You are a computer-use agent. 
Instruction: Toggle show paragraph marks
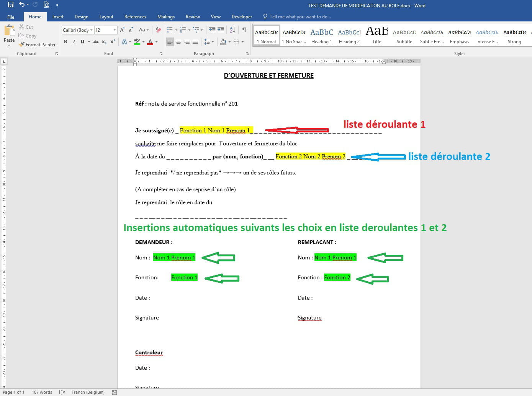click(244, 30)
